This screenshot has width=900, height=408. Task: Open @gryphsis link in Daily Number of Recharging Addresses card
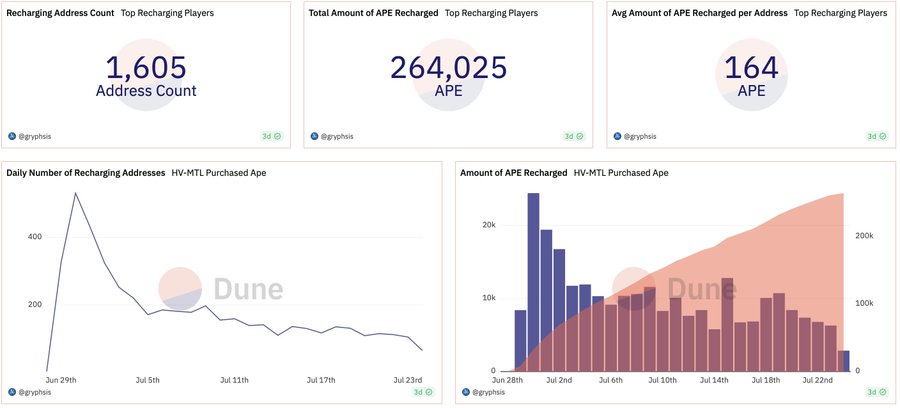click(35, 393)
